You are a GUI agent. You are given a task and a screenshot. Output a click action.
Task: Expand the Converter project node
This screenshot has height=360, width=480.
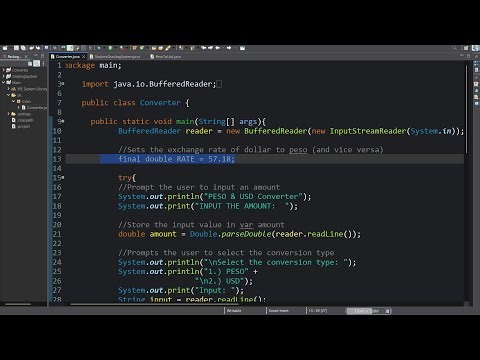pos(3,70)
